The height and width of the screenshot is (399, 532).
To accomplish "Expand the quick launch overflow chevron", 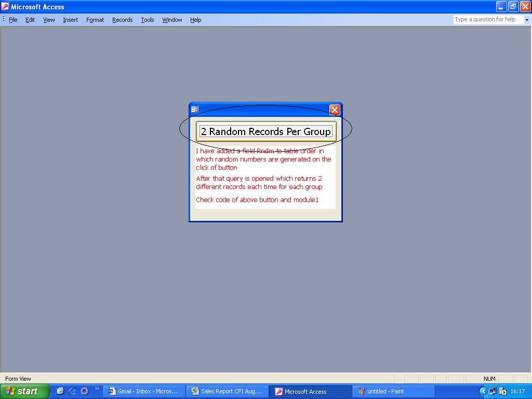I will point(97,389).
